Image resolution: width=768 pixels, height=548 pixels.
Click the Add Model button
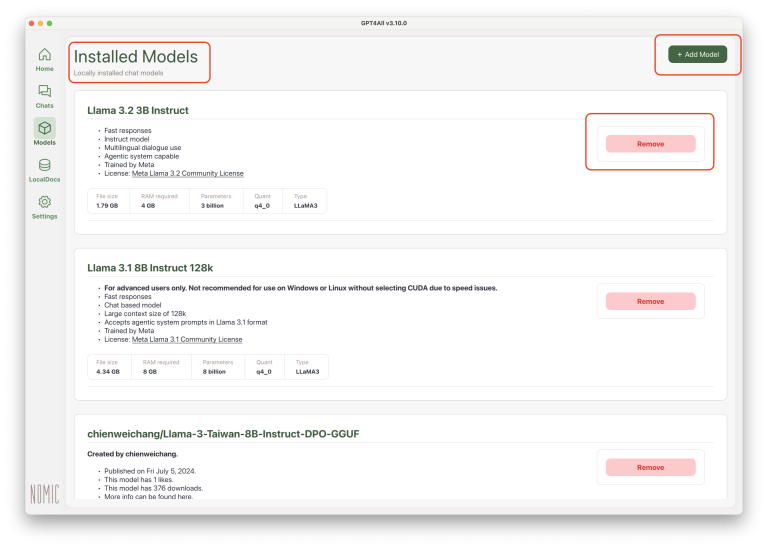(697, 54)
